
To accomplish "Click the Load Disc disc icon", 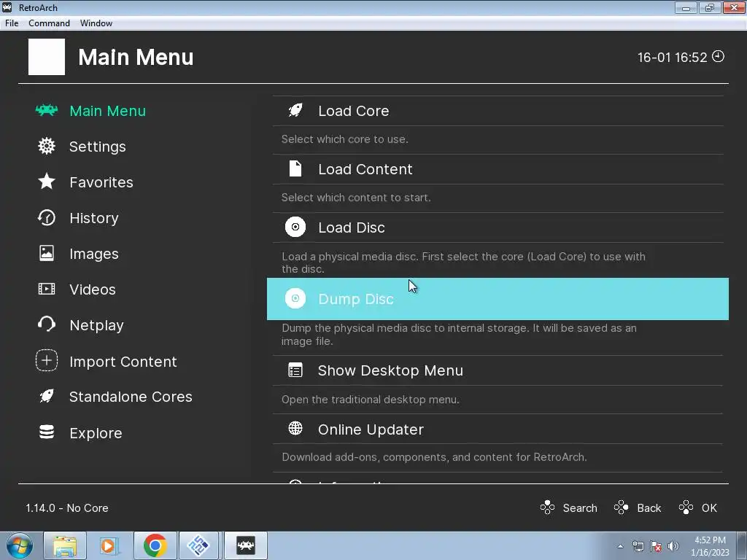I will pyautogui.click(x=295, y=227).
